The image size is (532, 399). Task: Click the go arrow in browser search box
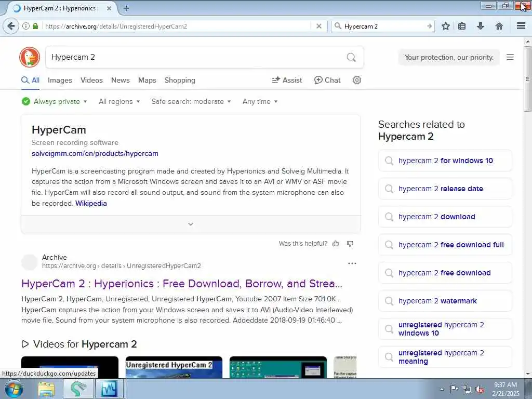click(x=429, y=26)
